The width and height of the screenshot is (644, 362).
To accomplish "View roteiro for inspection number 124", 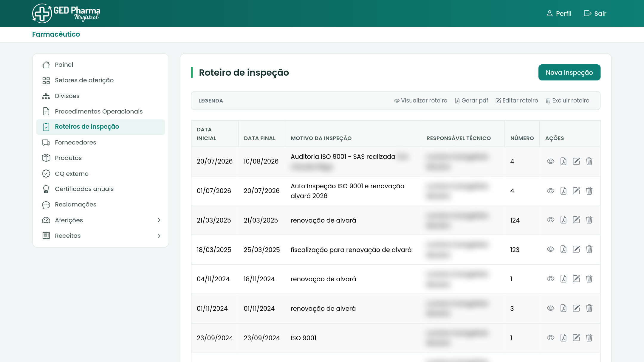I will (550, 220).
